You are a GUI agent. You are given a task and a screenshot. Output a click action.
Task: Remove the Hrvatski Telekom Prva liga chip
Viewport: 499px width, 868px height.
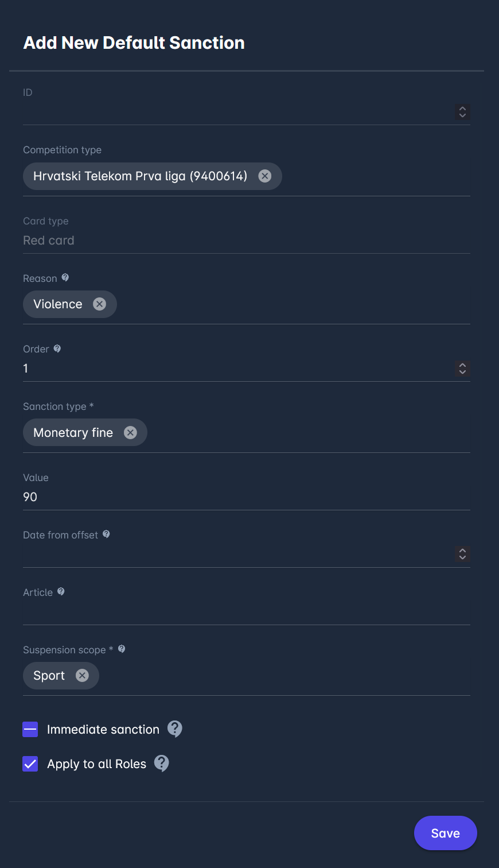[x=264, y=176]
